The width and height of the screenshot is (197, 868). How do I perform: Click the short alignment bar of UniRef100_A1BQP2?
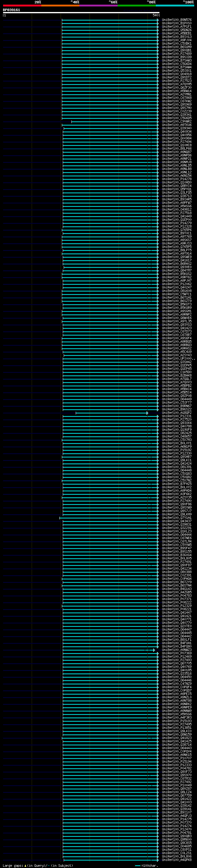coord(112,413)
